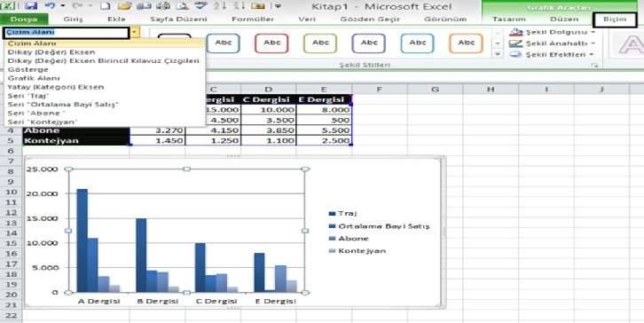Click the Save icon in quick access toolbar
The height and width of the screenshot is (323, 644).
click(31, 6)
